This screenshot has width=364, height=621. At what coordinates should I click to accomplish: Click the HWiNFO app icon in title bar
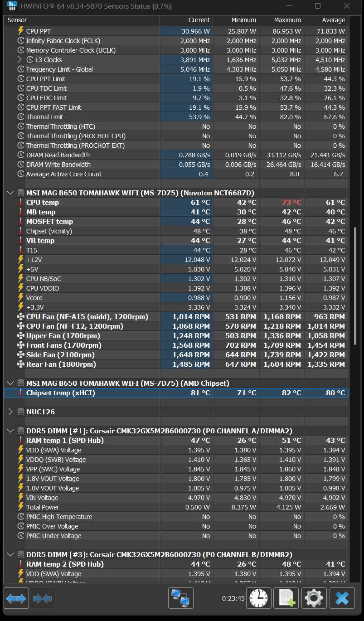click(12, 6)
